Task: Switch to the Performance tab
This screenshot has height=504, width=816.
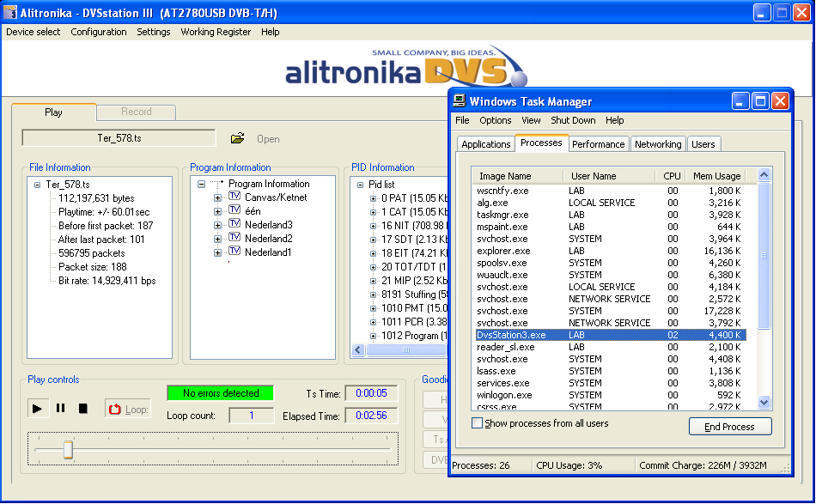Action: (598, 144)
